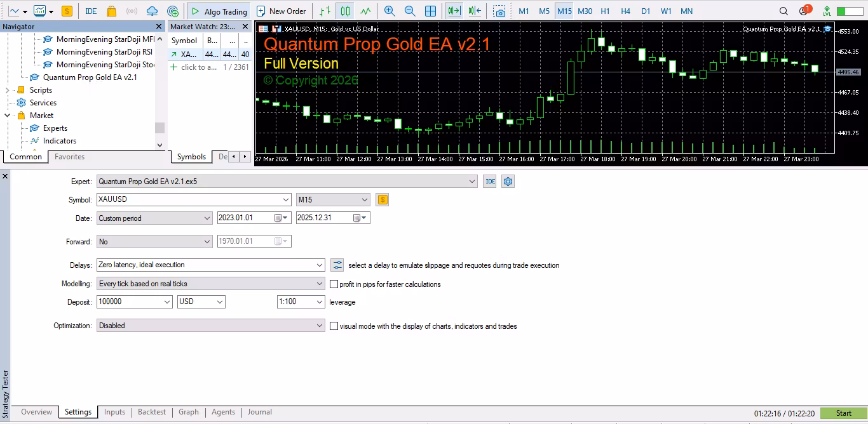This screenshot has height=424, width=868.
Task: Open the Signals broadcast icon in toolbar
Action: [132, 11]
